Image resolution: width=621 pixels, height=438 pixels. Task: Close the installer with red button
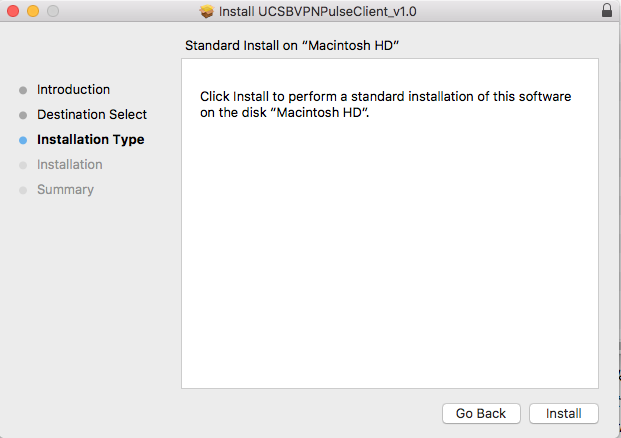[x=13, y=11]
